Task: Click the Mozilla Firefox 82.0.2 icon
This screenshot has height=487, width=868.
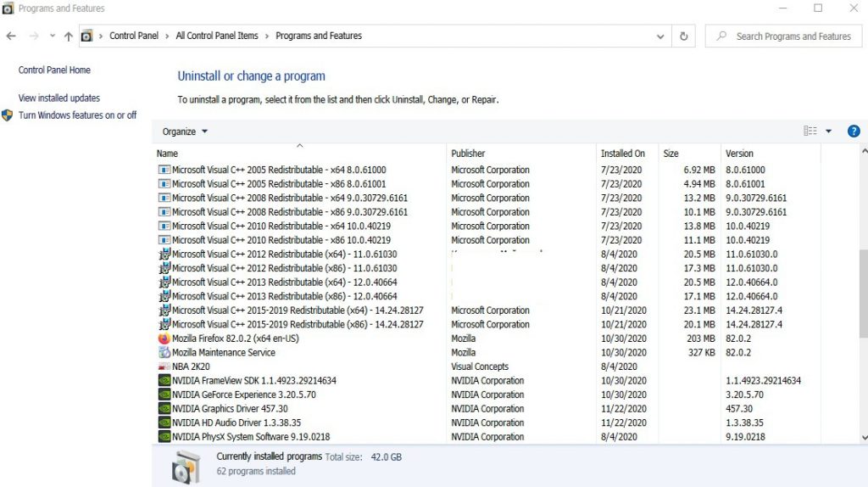Action: (x=164, y=339)
